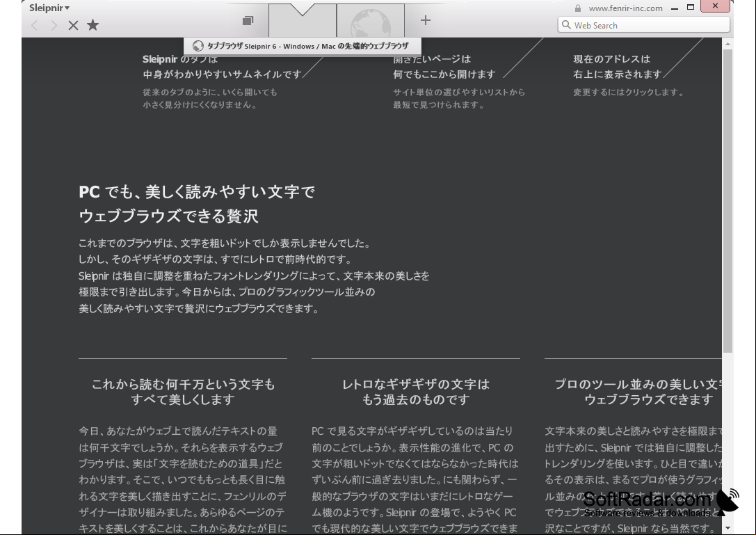Select the active tab thumbnail with the notch
756x535 pixels.
click(x=303, y=21)
